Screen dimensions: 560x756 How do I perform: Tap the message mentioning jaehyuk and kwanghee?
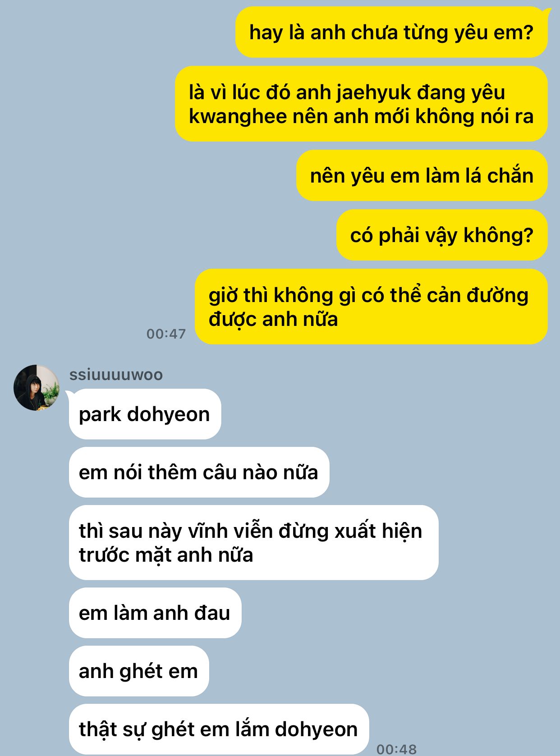tap(361, 104)
